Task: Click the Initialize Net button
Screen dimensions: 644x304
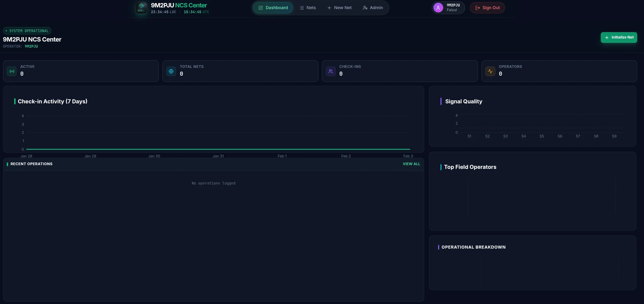Action: 619,37
